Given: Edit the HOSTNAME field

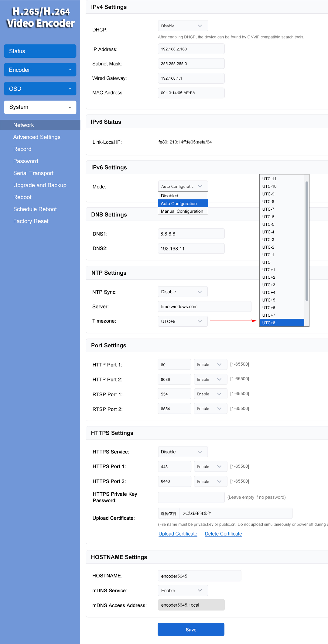Looking at the screenshot, I should coord(200,576).
